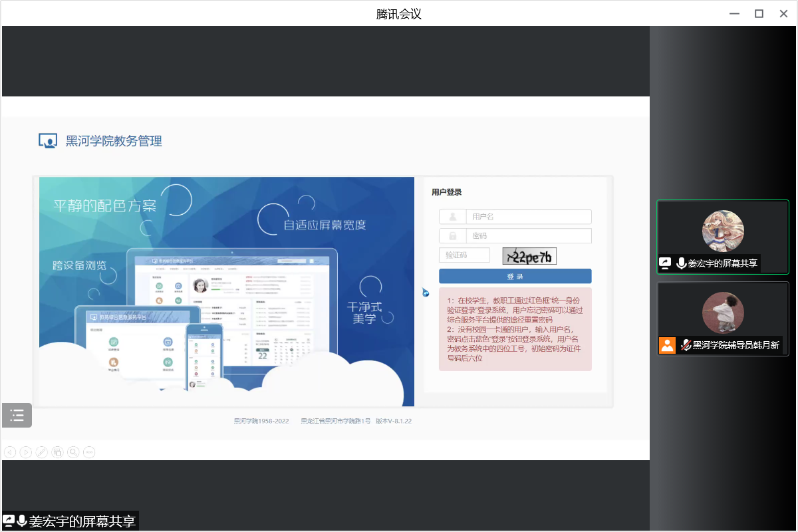
Task: Refresh the captcha image 22pe7b
Action: 529,256
